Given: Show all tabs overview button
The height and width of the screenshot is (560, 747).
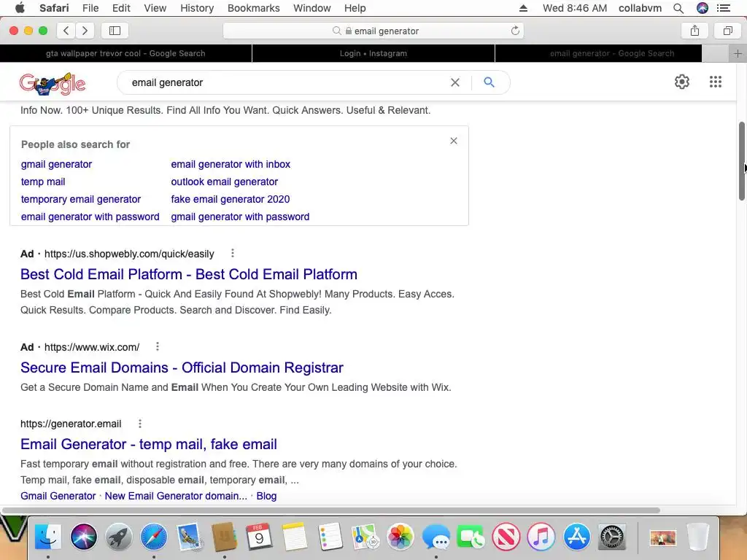Looking at the screenshot, I should point(727,31).
